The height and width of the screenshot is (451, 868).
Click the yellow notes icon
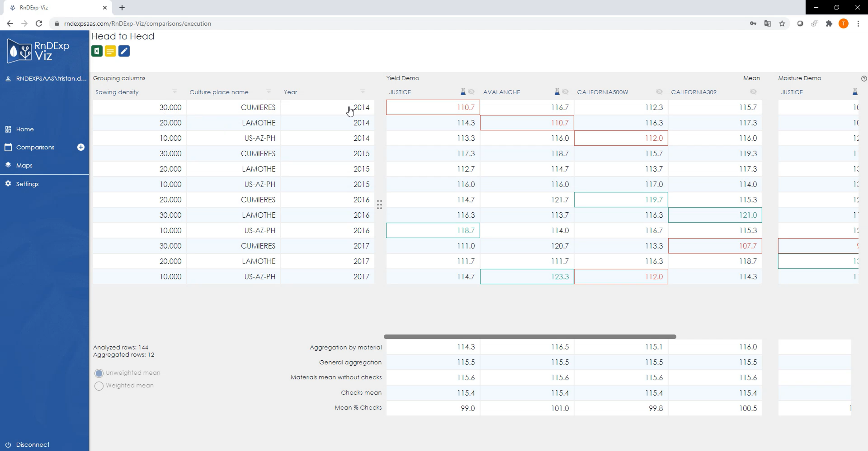click(x=110, y=51)
